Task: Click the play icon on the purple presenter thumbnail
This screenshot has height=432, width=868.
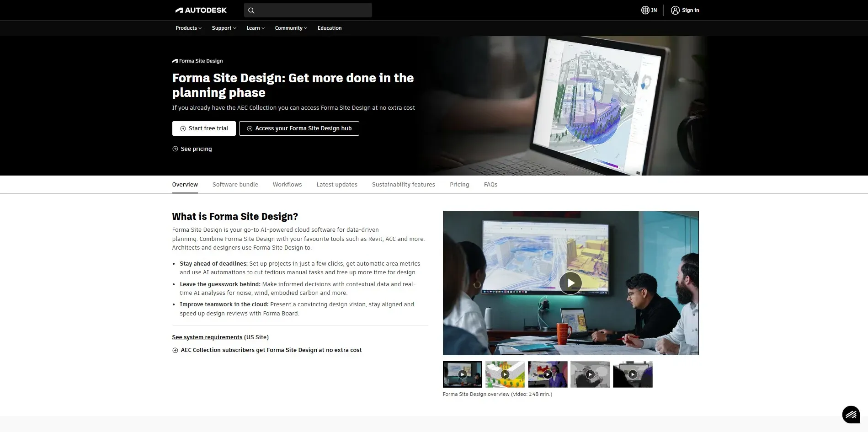Action: 547,374
